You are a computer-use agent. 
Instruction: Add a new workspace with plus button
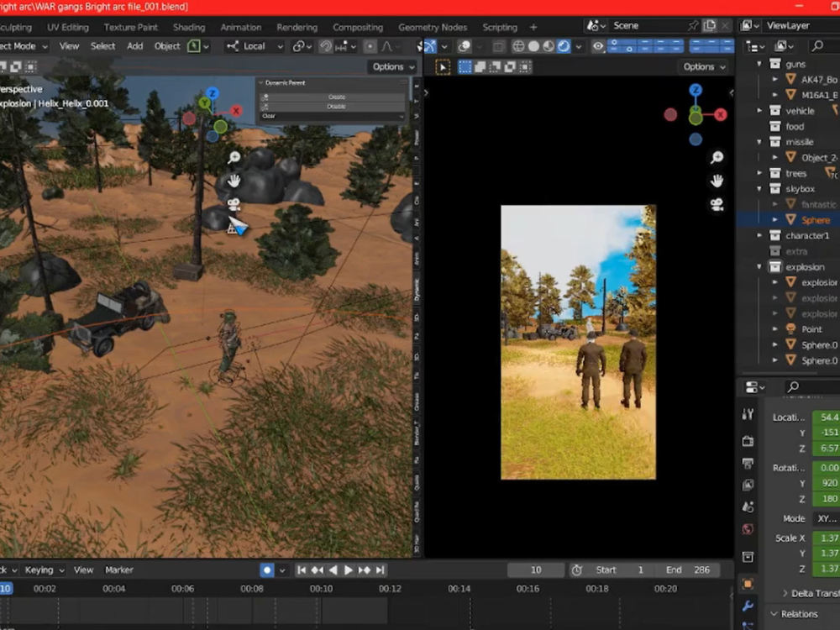tap(533, 28)
